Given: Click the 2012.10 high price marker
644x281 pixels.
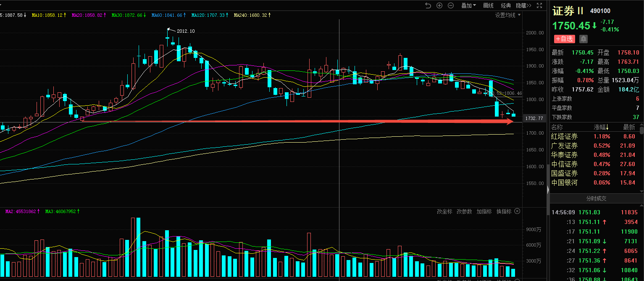Looking at the screenshot, I should (185, 31).
